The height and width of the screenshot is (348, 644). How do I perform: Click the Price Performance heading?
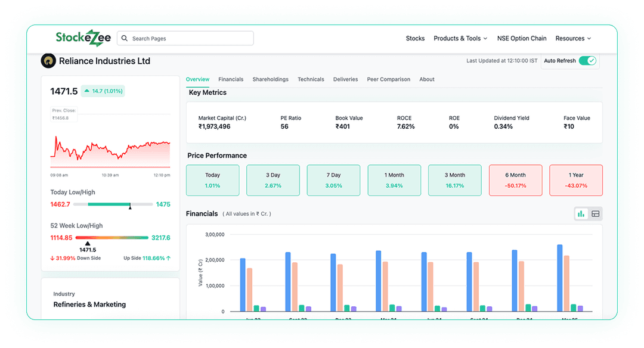217,156
